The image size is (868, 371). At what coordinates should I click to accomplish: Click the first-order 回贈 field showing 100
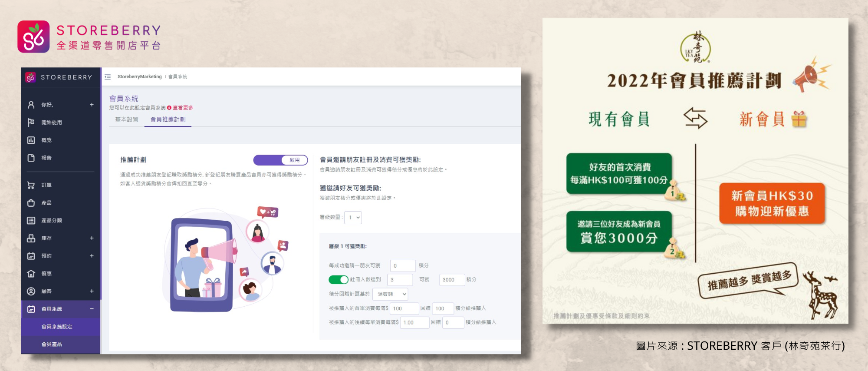pyautogui.click(x=443, y=308)
